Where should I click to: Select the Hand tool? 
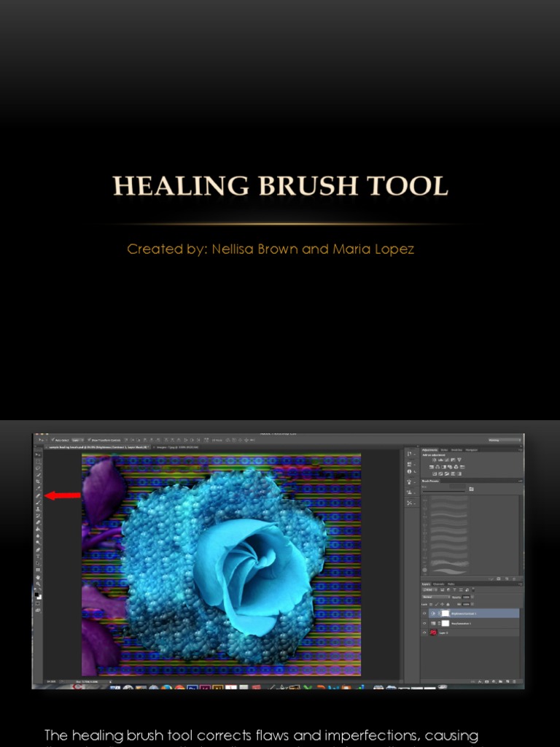tap(38, 578)
